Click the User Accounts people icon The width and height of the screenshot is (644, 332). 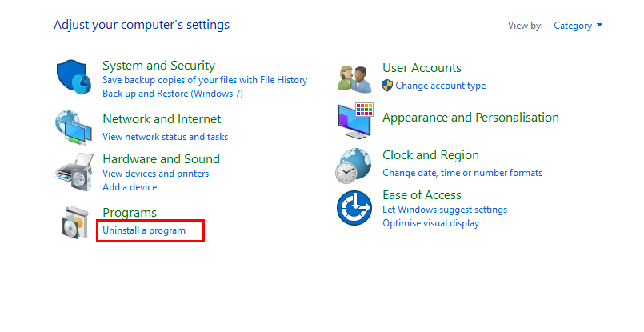(x=356, y=78)
